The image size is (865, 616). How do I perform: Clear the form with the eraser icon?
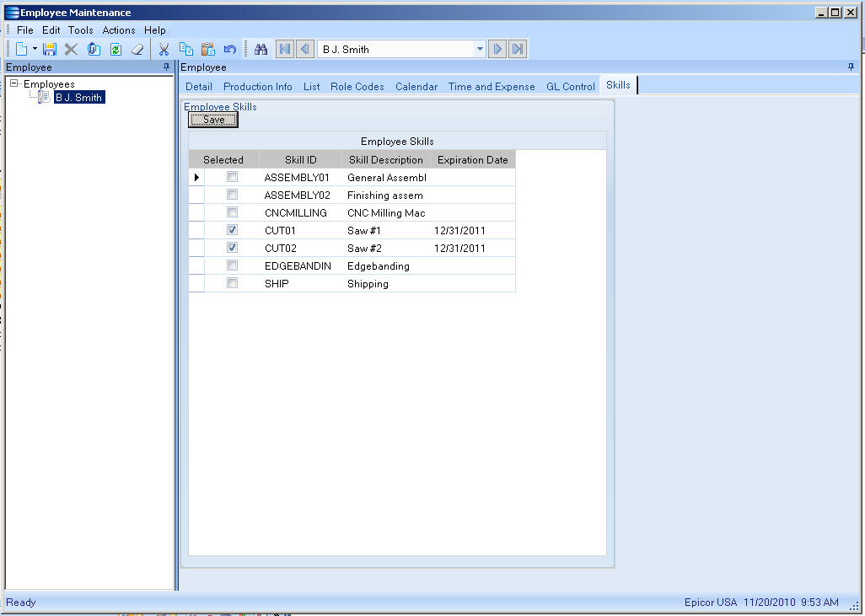tap(137, 48)
